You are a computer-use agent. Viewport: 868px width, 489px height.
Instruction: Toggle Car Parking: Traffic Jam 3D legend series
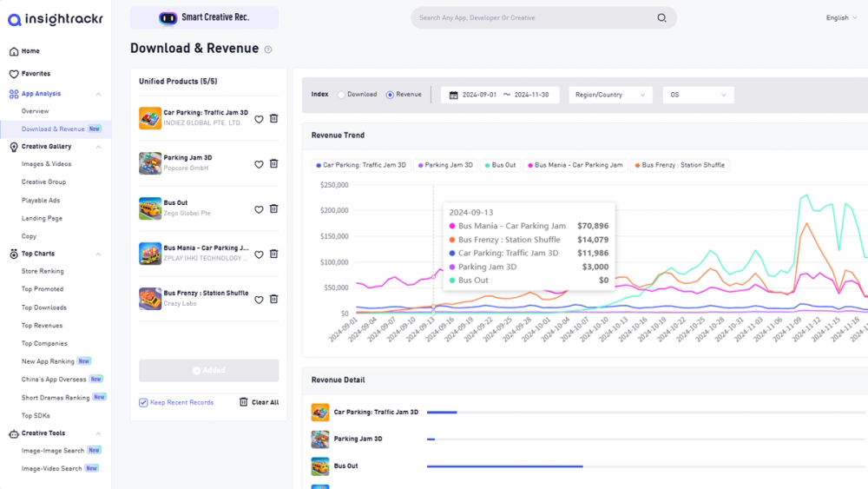(361, 165)
